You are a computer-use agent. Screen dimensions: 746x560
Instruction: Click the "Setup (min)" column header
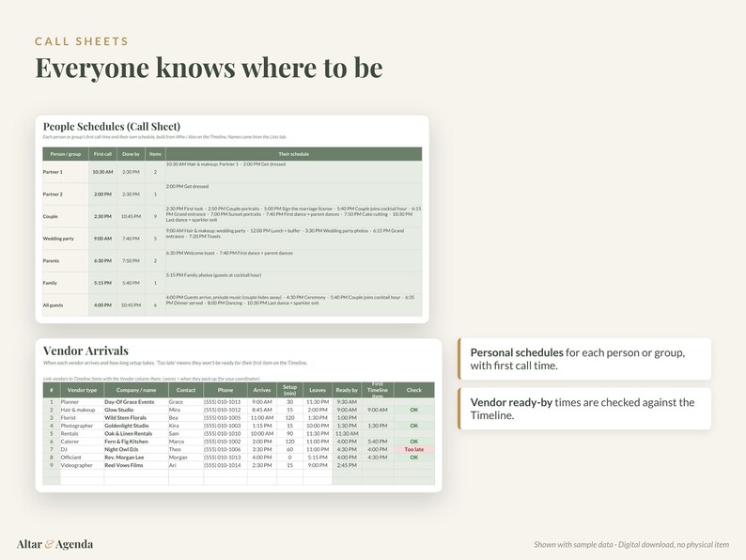(289, 390)
